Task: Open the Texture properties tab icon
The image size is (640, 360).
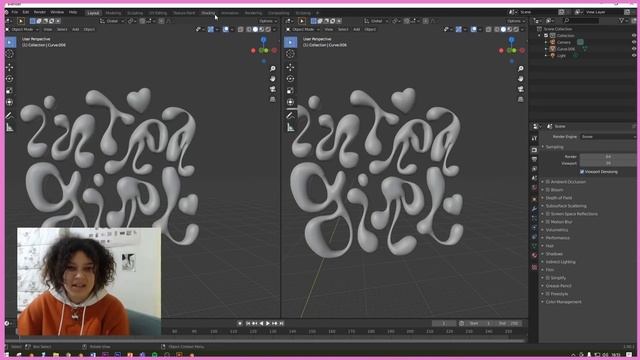Action: [x=534, y=267]
